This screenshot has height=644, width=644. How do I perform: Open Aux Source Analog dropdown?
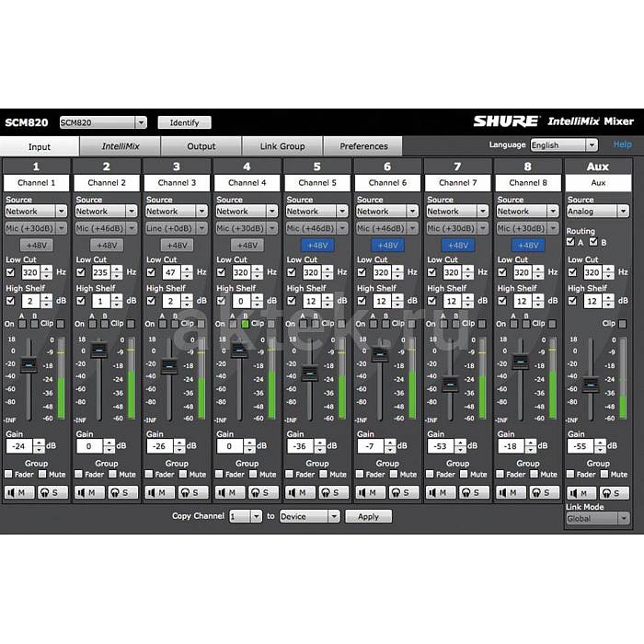pyautogui.click(x=598, y=211)
